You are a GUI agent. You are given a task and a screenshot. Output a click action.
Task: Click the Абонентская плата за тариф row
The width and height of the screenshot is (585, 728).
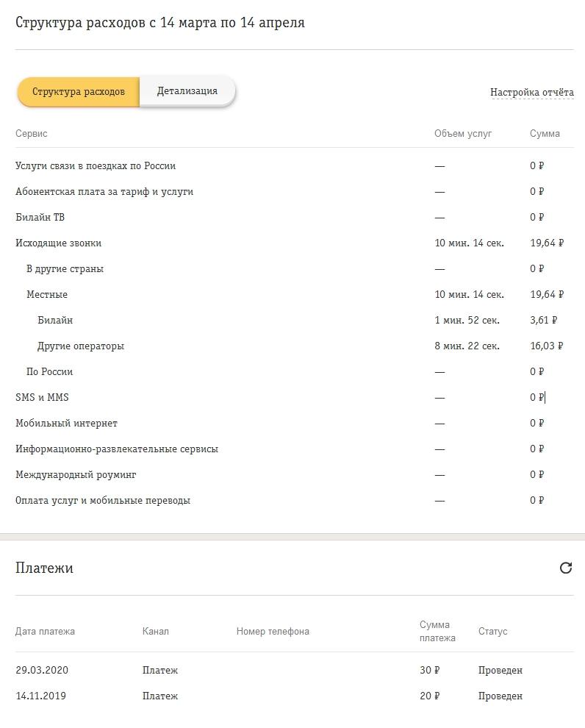(x=295, y=191)
